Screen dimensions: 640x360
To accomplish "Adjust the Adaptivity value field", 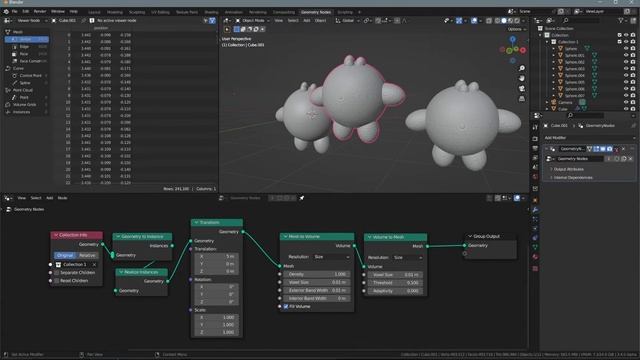I will point(395,291).
